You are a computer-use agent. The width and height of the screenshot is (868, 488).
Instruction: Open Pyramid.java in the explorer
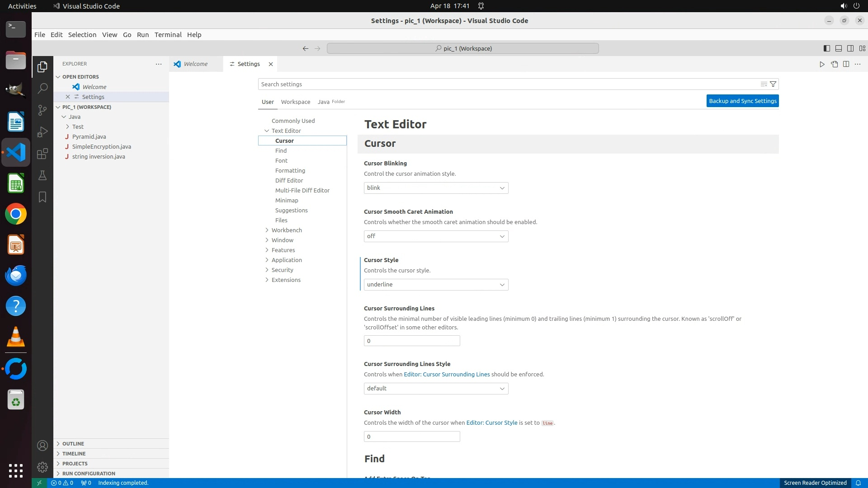point(89,136)
